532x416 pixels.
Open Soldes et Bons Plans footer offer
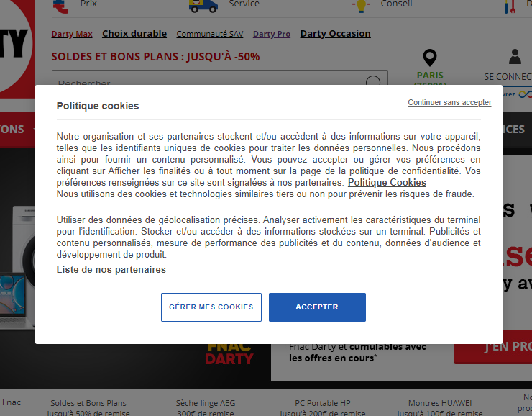pyautogui.click(x=88, y=408)
